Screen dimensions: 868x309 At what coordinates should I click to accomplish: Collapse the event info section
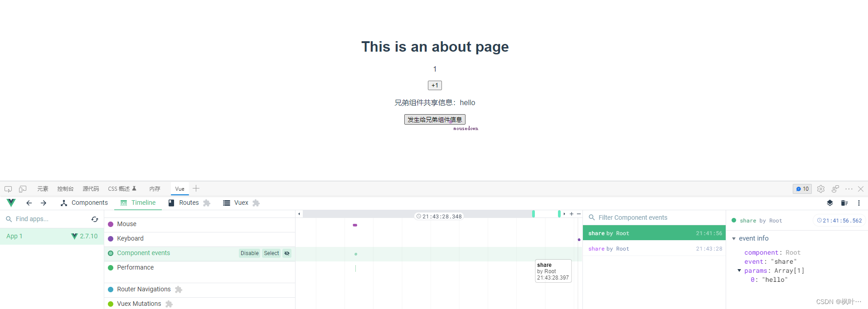(x=734, y=238)
